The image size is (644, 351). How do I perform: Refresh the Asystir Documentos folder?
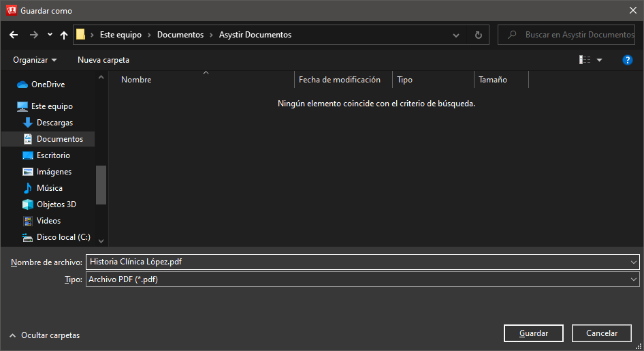(x=478, y=35)
